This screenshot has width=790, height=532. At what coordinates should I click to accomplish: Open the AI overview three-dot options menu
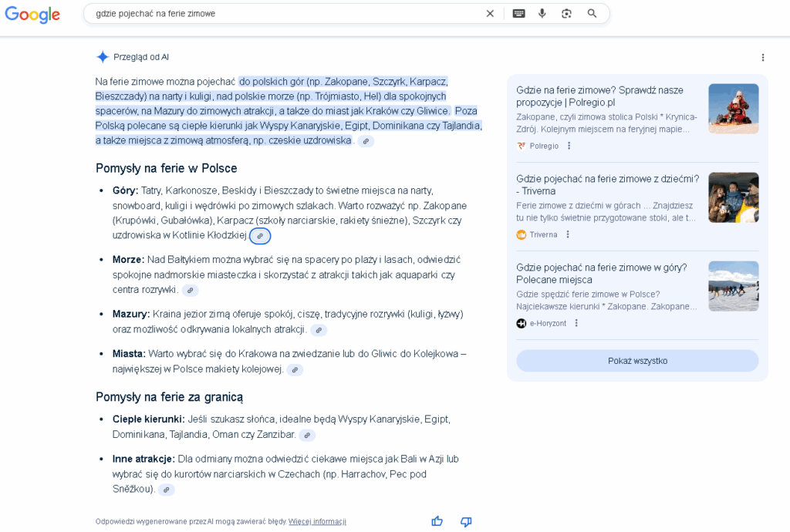[x=763, y=57]
